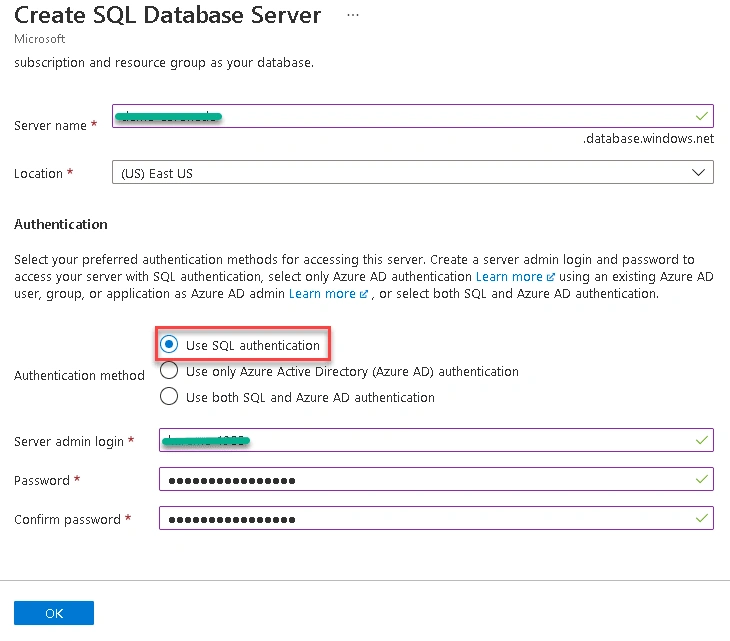Select Use both SQL and Azure AD authentication
This screenshot has width=730, height=641.
[x=169, y=397]
